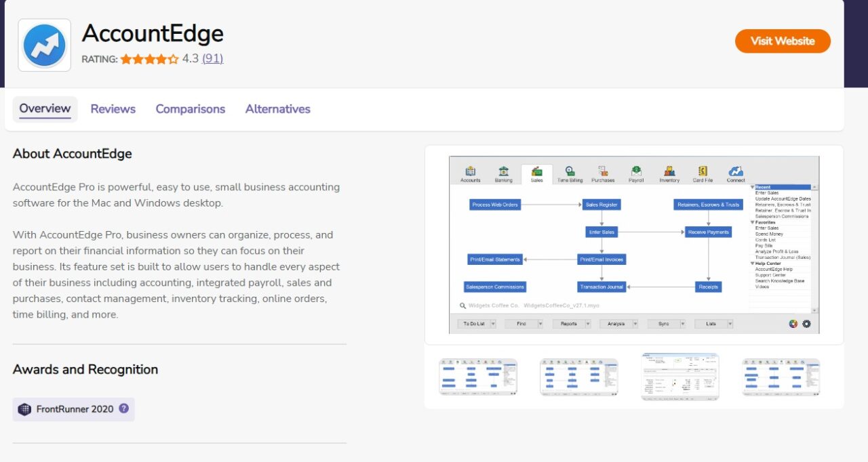The width and height of the screenshot is (868, 462).
Task: Select the third thumbnail showing a form window
Action: 680,377
